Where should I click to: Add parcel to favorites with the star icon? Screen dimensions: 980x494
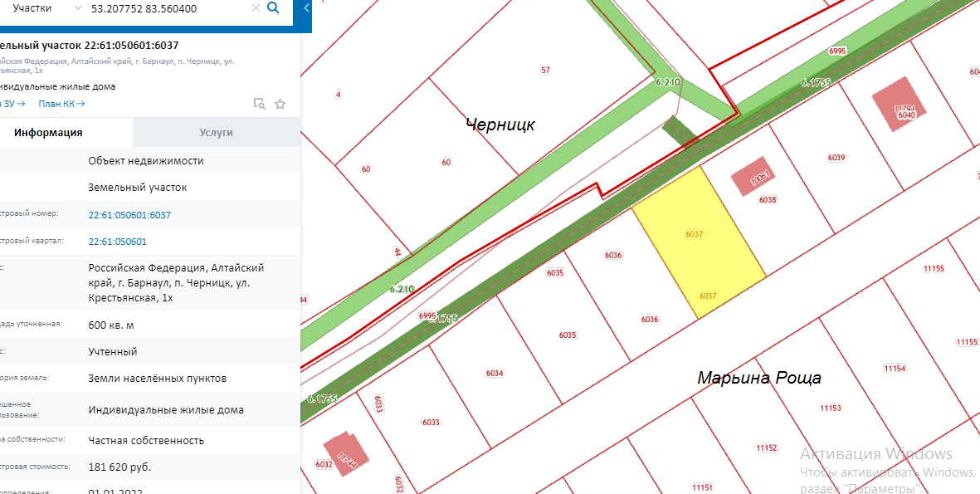click(x=280, y=104)
